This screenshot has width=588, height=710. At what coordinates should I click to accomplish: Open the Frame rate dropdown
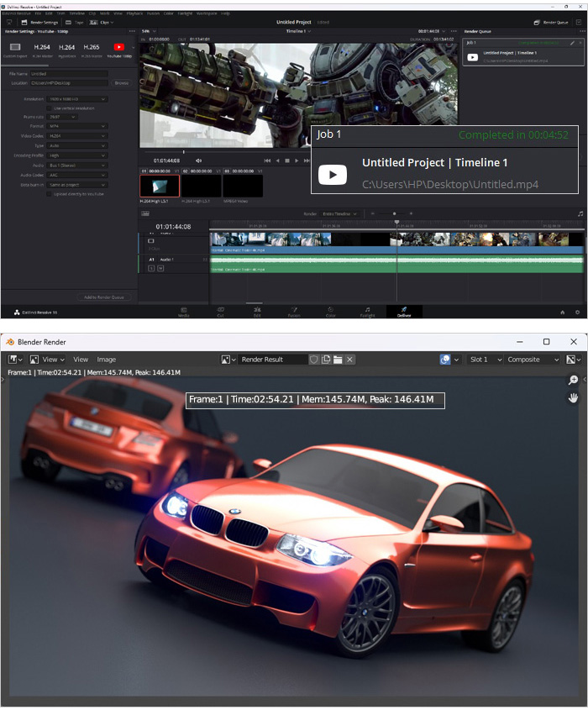[x=62, y=117]
